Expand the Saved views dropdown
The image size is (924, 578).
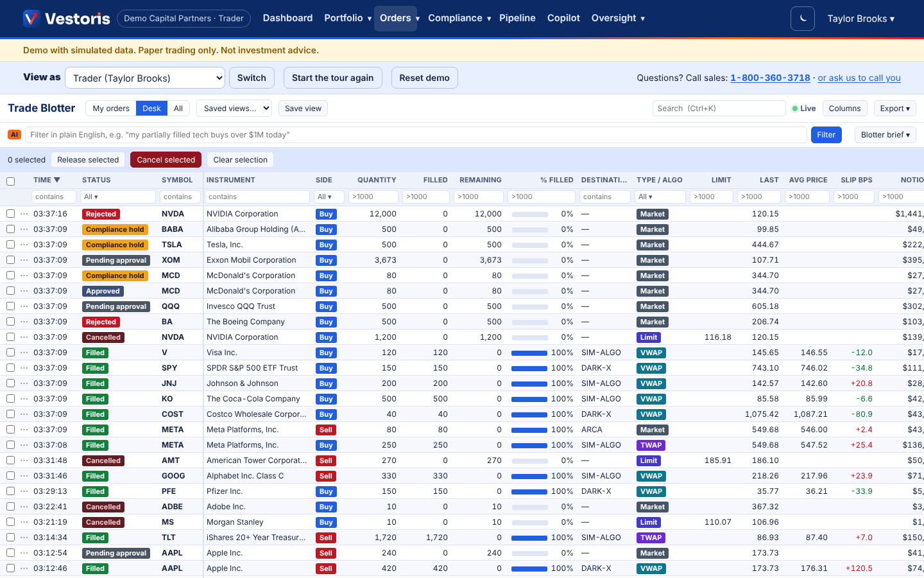click(234, 109)
